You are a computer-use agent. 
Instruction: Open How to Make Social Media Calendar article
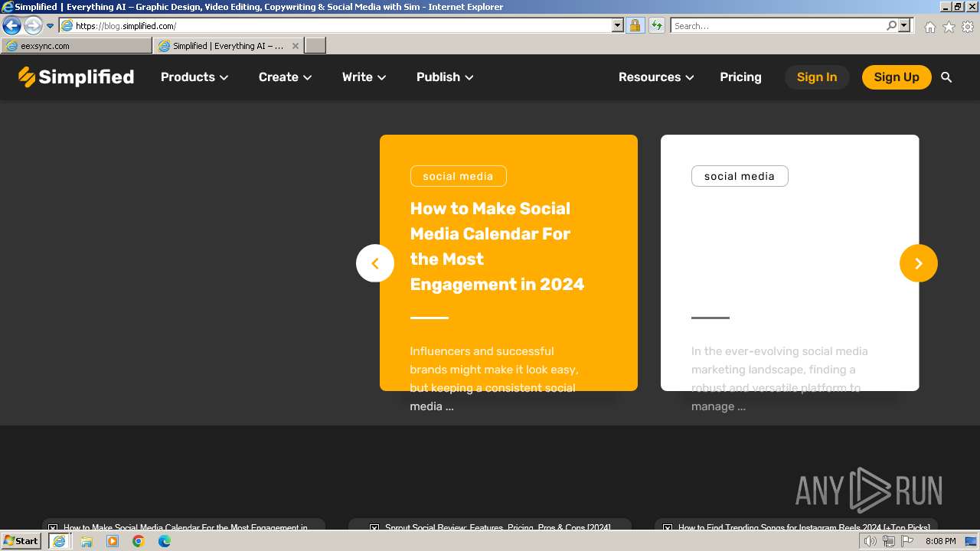click(x=497, y=246)
